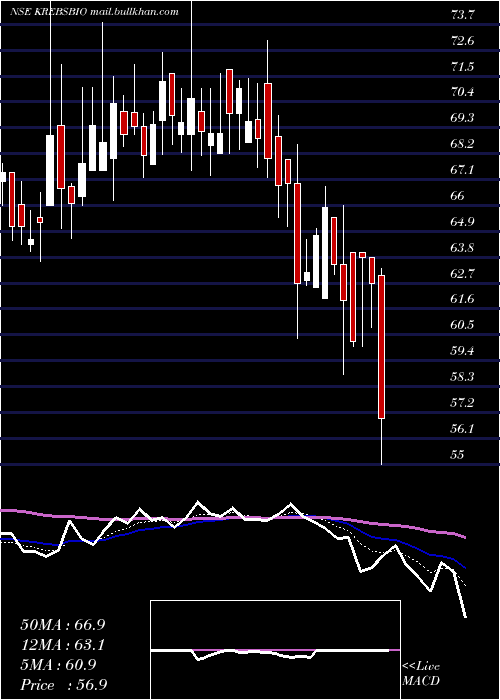Click the 68.2 price axis label
This screenshot has height=700, width=500.
(463, 144)
